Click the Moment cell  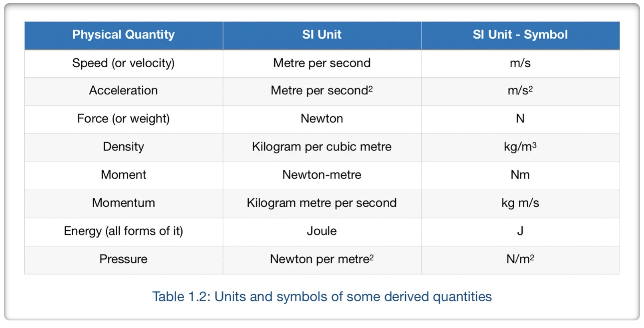click(x=123, y=175)
